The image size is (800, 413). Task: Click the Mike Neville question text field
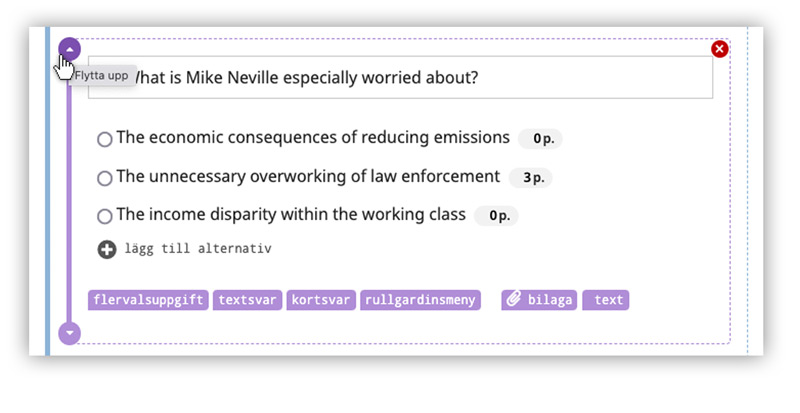400,78
